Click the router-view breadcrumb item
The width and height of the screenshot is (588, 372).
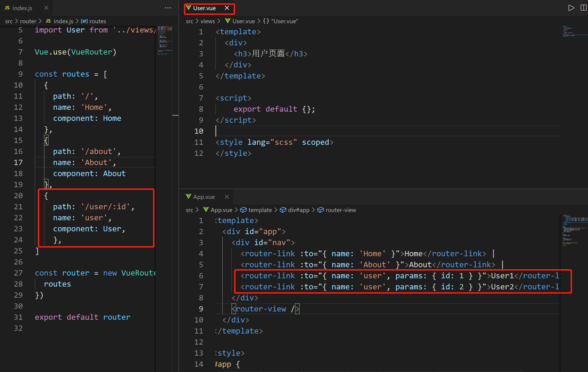pos(340,210)
